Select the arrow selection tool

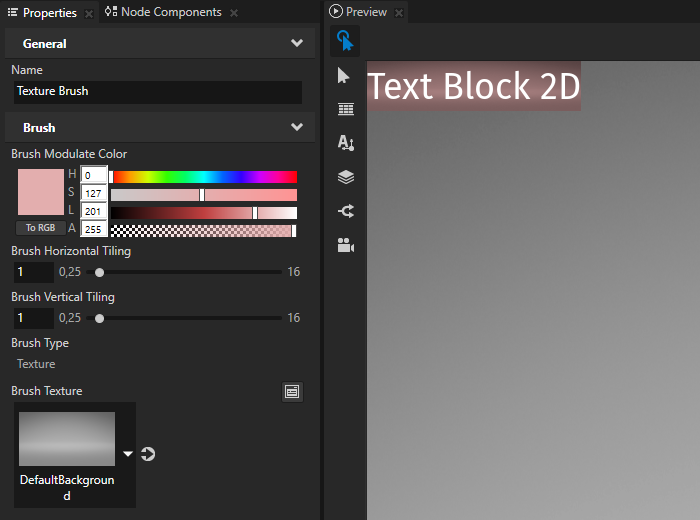click(x=345, y=76)
